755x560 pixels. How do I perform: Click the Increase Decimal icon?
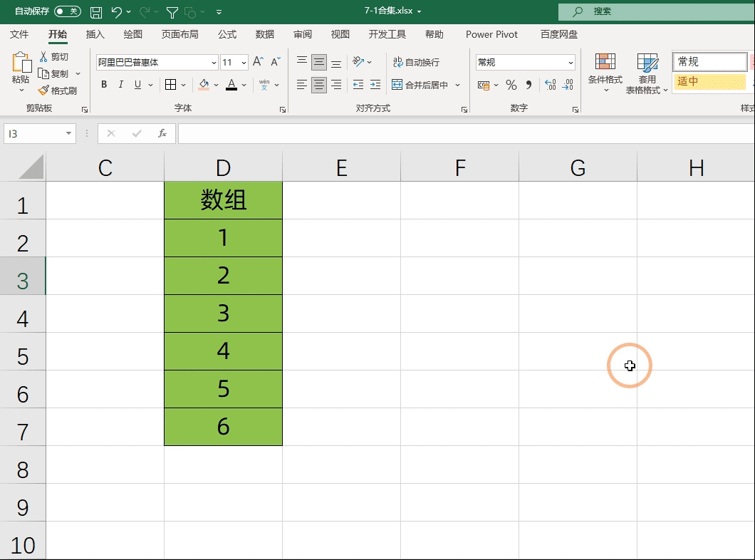tap(549, 85)
